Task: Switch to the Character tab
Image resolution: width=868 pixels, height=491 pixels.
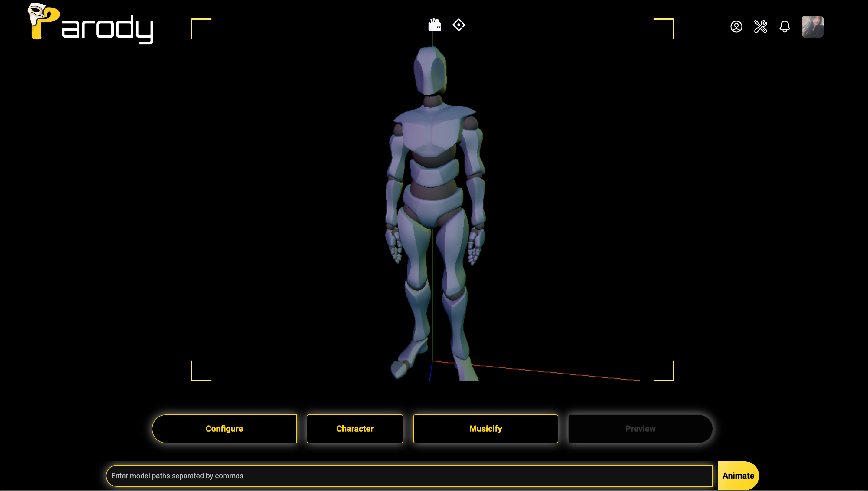Action: pos(355,429)
